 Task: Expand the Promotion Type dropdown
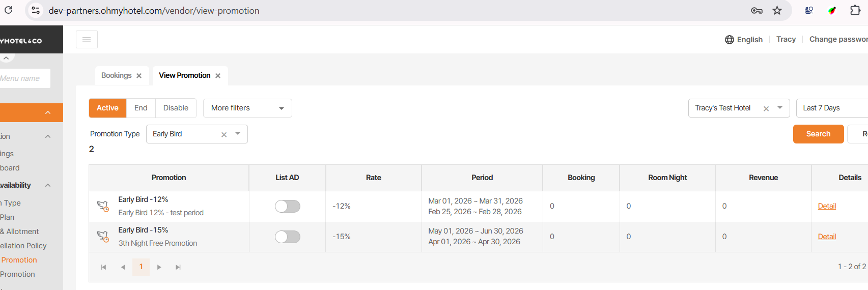238,134
